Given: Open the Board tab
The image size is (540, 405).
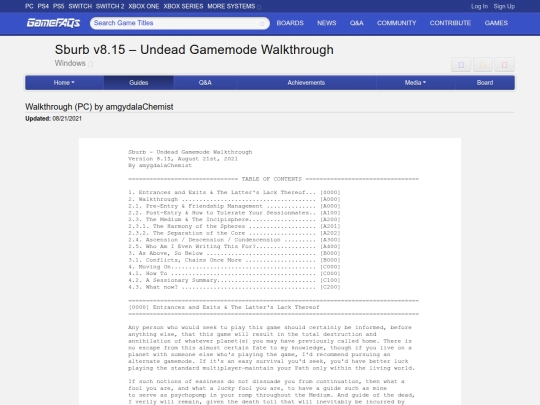Looking at the screenshot, I should (x=485, y=83).
